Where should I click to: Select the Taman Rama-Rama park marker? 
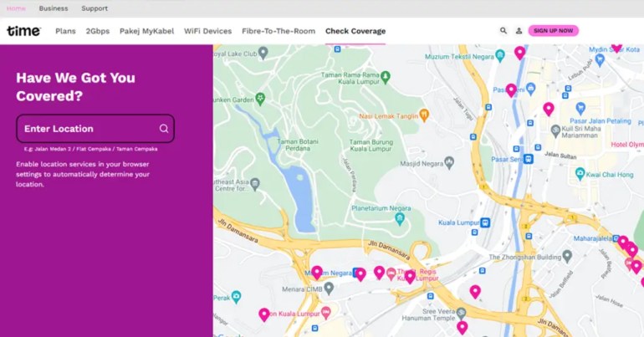point(386,77)
